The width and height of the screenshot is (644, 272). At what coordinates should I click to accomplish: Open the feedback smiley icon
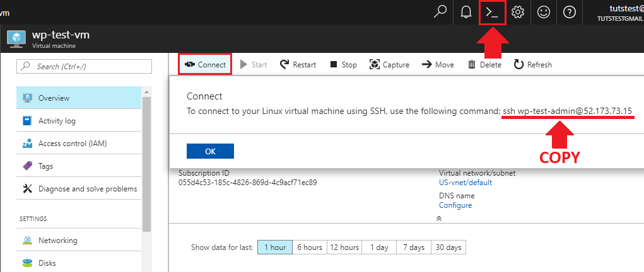(543, 13)
